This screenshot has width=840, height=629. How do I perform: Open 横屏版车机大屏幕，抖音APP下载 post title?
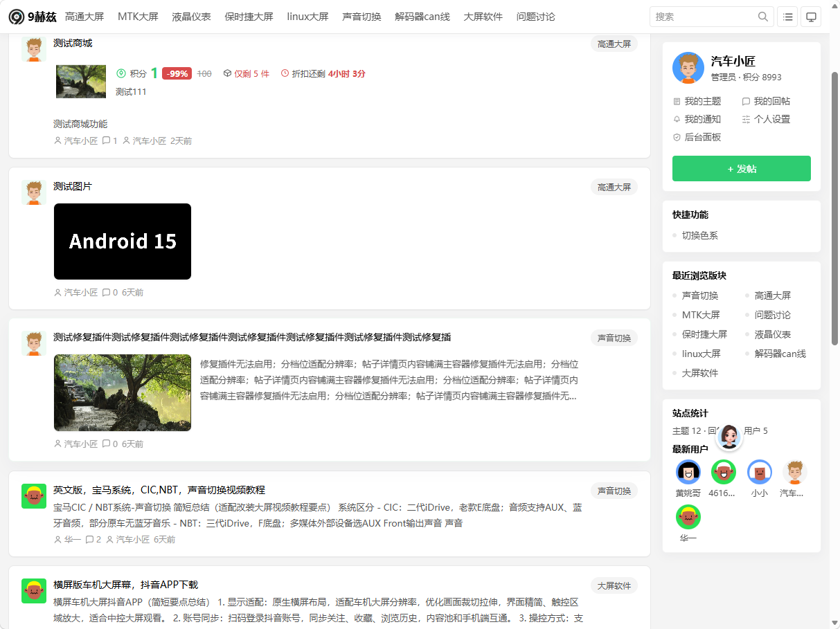click(126, 585)
